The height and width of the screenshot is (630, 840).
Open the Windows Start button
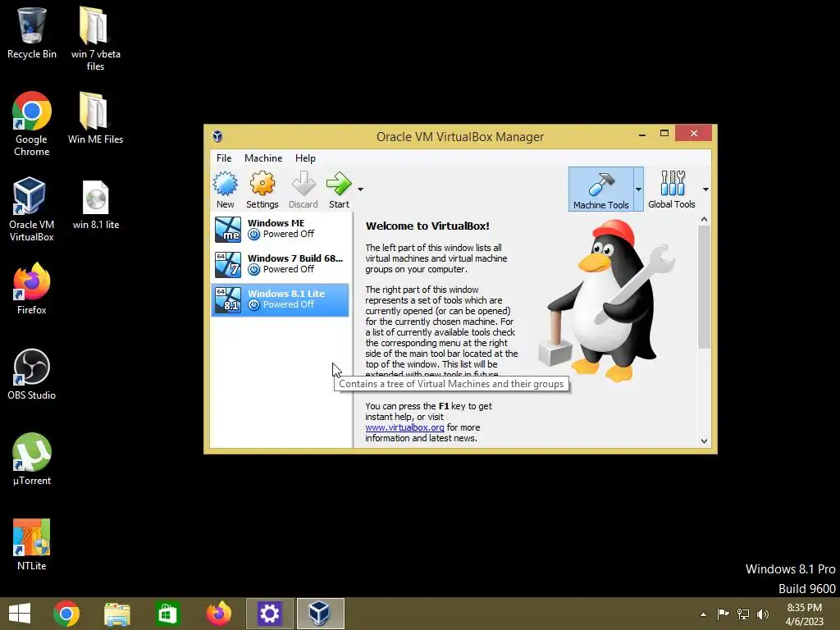point(20,614)
